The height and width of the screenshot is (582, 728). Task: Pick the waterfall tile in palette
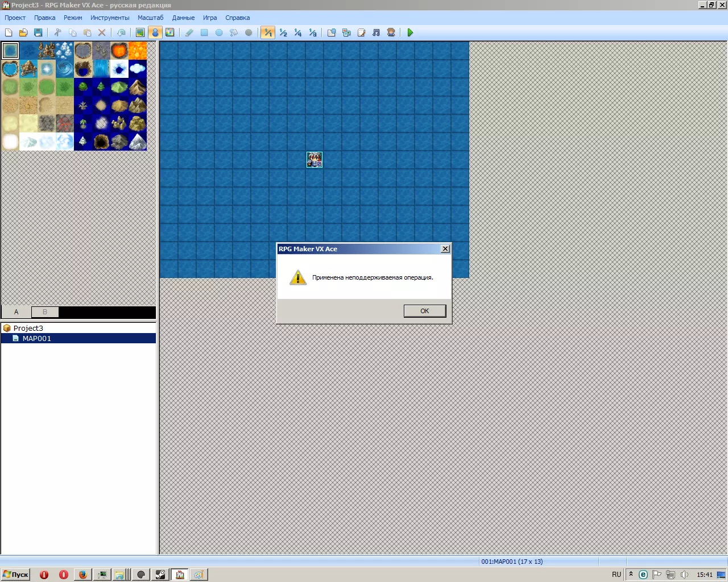(x=101, y=69)
